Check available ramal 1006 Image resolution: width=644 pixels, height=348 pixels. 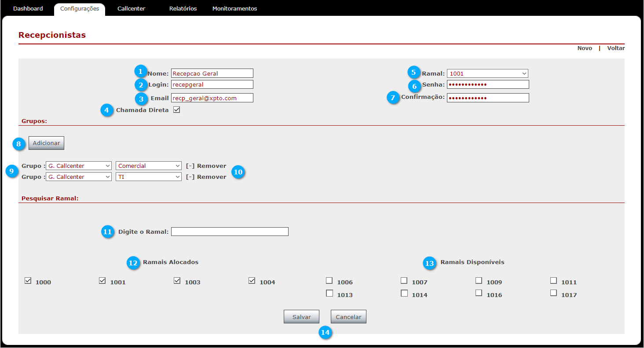(329, 280)
